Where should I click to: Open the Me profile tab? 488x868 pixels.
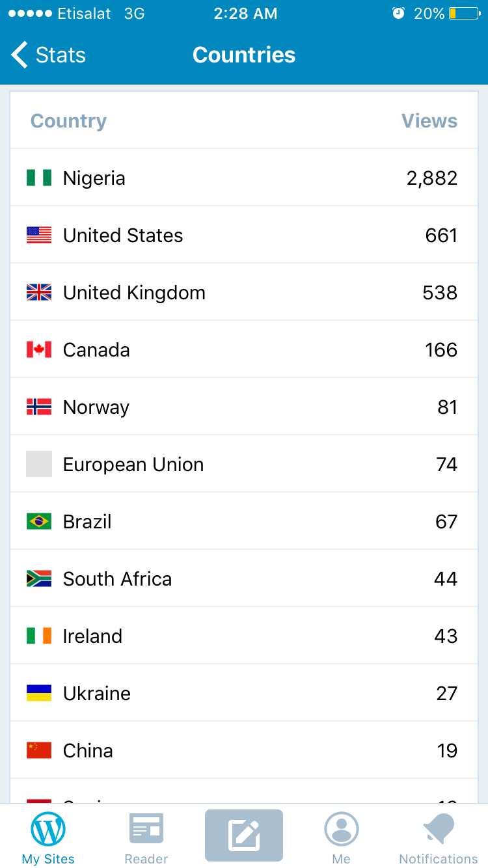coord(341,837)
